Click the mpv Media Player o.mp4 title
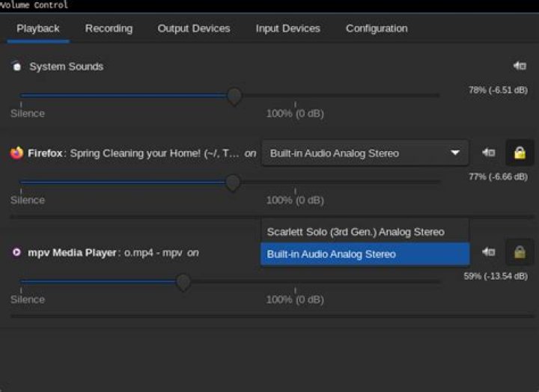The height and width of the screenshot is (392, 539). (105, 253)
